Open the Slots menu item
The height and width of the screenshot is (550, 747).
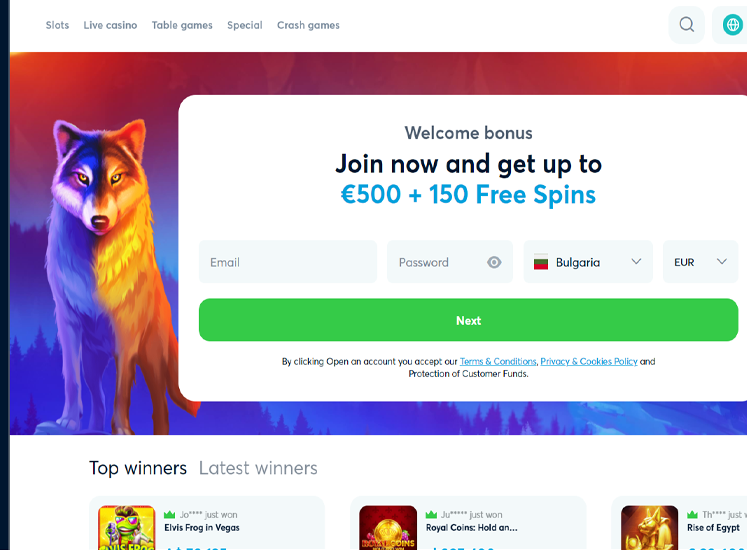(x=57, y=25)
